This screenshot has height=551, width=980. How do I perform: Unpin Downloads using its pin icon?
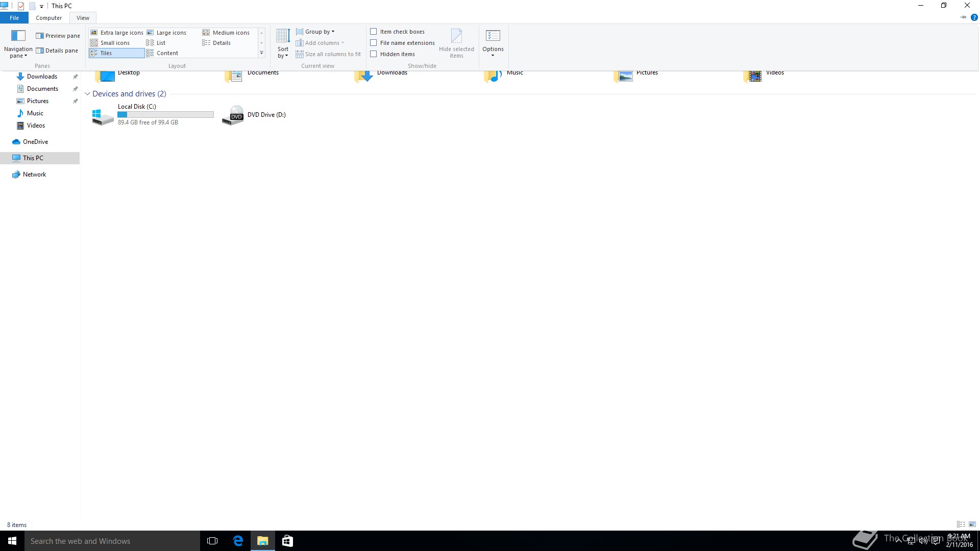pos(75,77)
